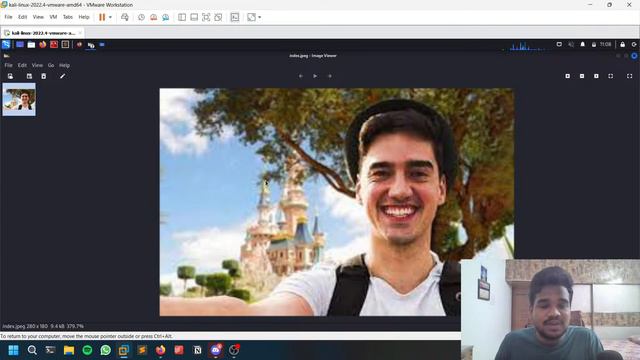Click the normal size zoom icon
The image size is (640, 360).
(x=596, y=76)
